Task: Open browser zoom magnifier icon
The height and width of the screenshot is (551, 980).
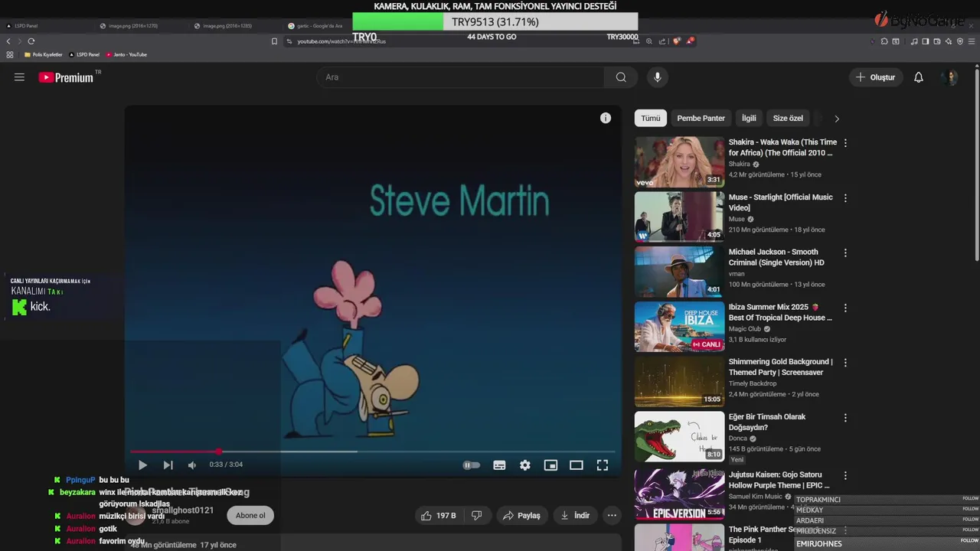Action: 649,41
